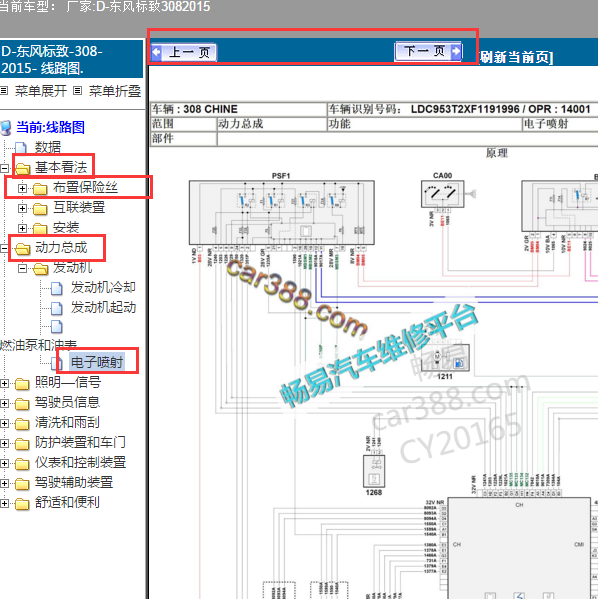The width and height of the screenshot is (598, 599).
Task: Go to previous page with 上一页 button
Action: 184,52
